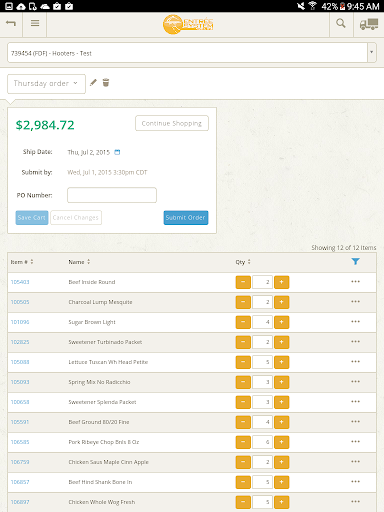This screenshot has height=512, width=384.
Task: Increase quantity for Sweetener Turbinado Packet
Action: (x=281, y=342)
